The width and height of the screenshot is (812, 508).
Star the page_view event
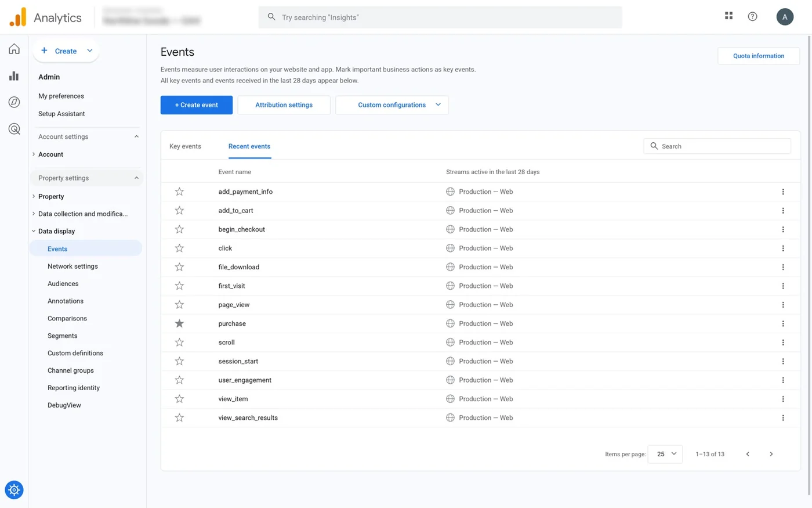click(x=179, y=305)
